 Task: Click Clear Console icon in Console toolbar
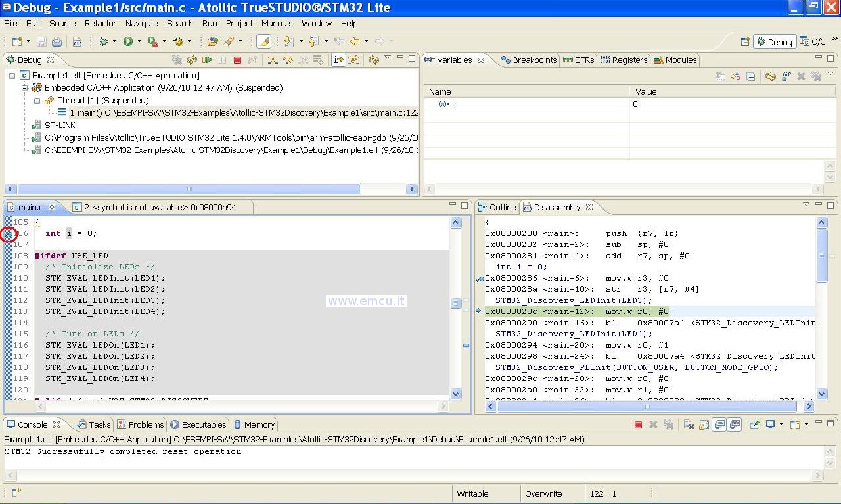(689, 424)
